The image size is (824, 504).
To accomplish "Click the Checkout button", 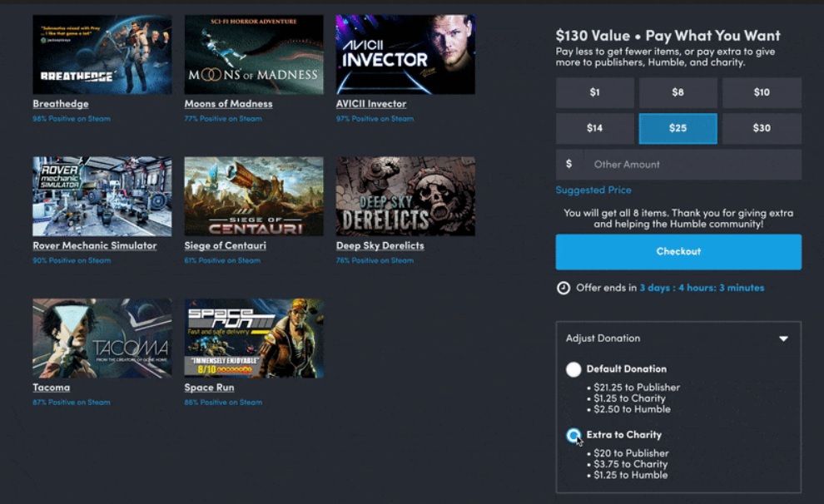I will 678,251.
